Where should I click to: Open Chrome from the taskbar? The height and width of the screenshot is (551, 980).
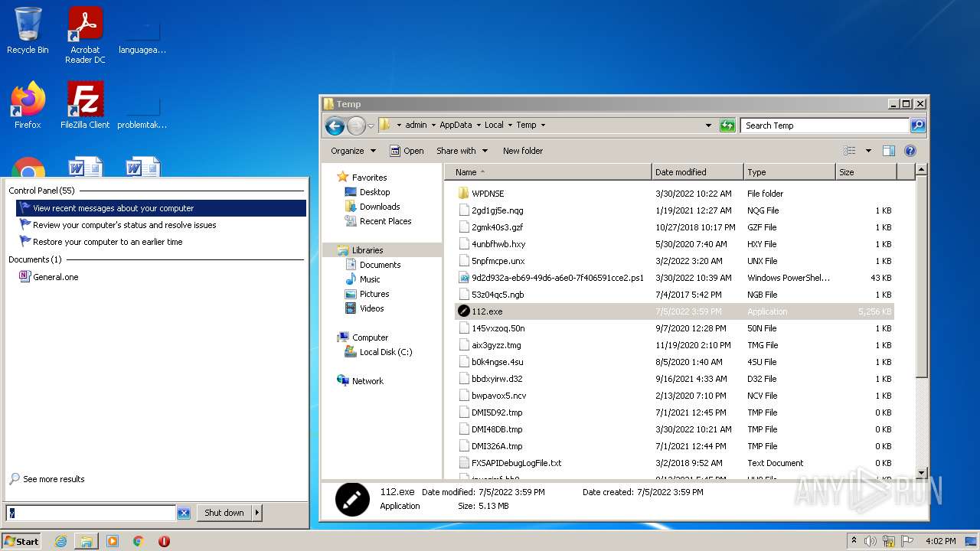[139, 541]
